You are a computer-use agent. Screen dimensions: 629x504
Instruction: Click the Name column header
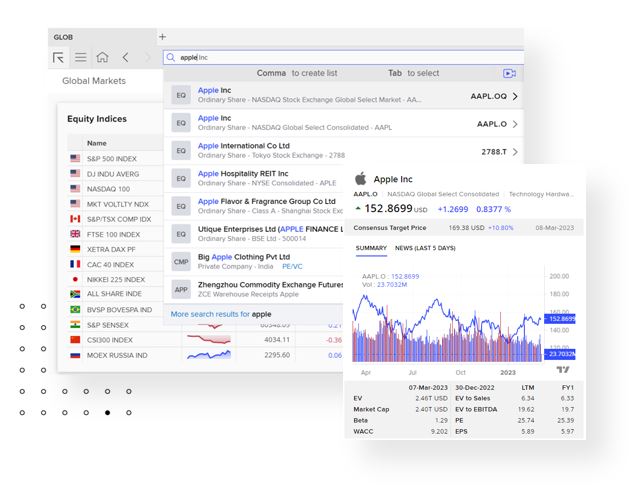pos(96,143)
